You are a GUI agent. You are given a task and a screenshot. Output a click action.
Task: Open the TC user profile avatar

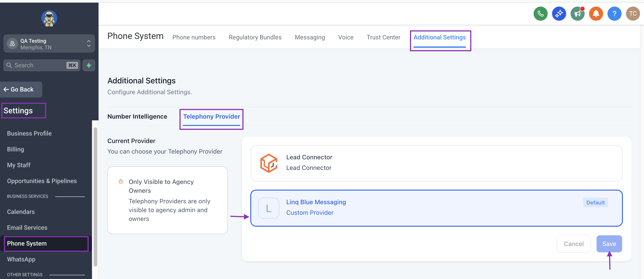(x=633, y=13)
